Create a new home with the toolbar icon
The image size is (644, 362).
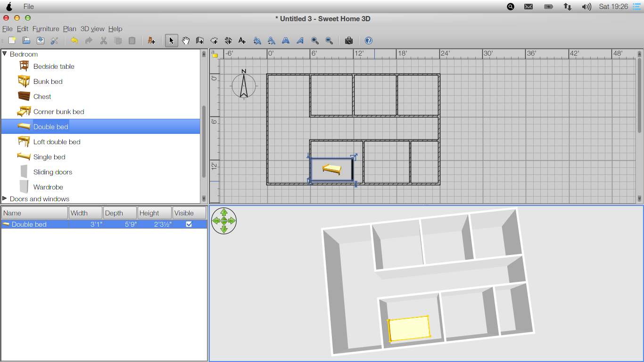12,41
